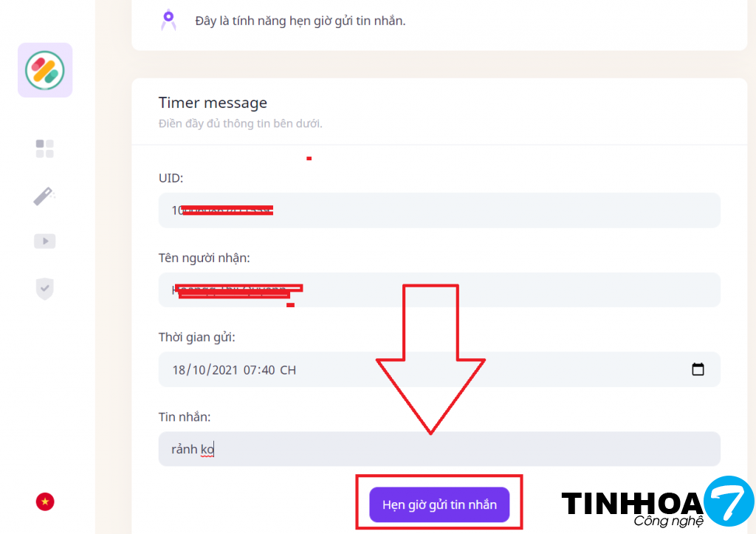Viewport: 756px width, 534px height.
Task: Click the UID input field
Action: point(439,210)
